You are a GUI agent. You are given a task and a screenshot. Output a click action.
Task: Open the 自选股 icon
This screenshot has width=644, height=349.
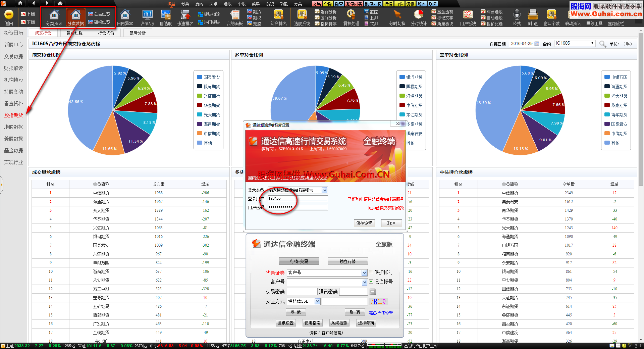click(x=166, y=14)
